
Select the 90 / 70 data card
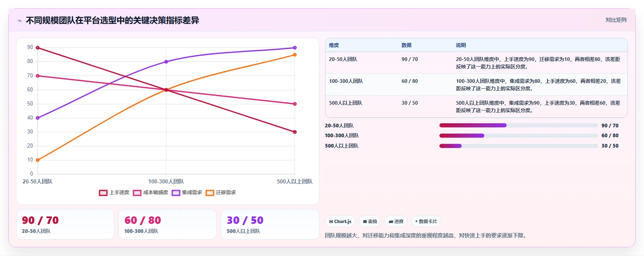click(x=65, y=224)
